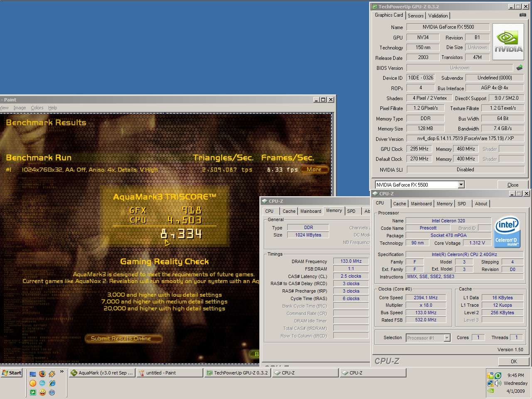
Task: Select the CPU tab in back CPU-Z window
Action: tap(269, 211)
